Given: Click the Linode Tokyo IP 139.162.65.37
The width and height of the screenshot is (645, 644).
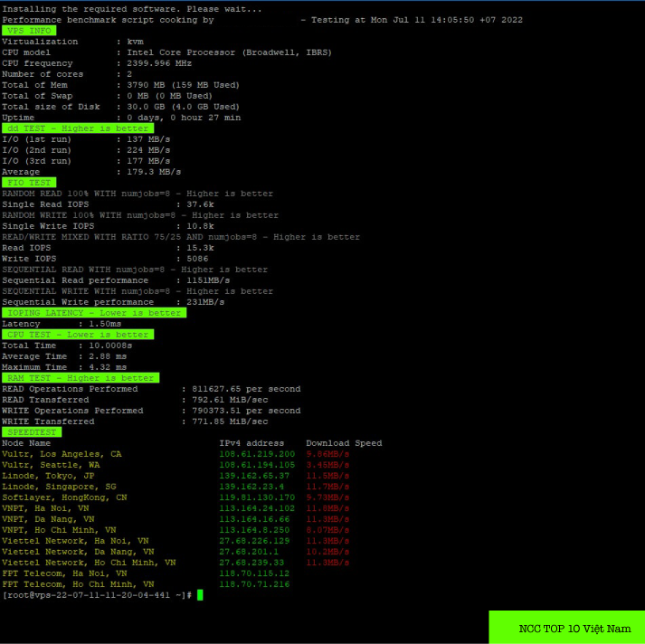Looking at the screenshot, I should 254,476.
